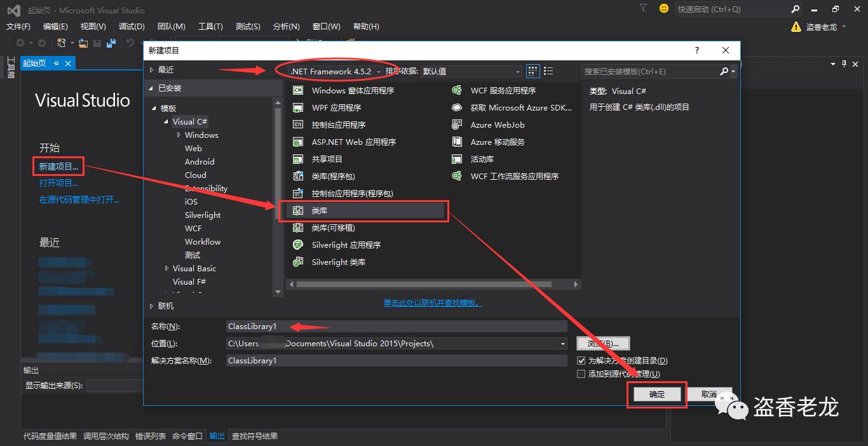
Task: Click the Navigate Forward toolbar arrow
Action: pyautogui.click(x=41, y=43)
